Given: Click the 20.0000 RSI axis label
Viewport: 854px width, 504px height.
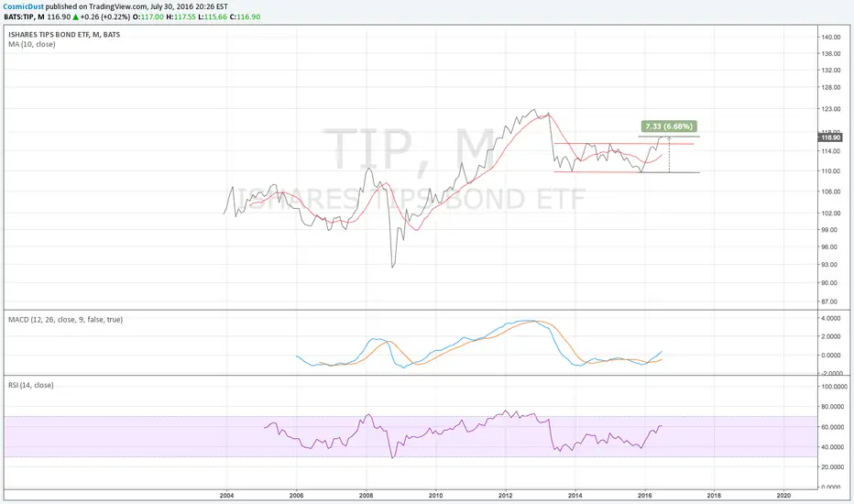Looking at the screenshot, I should (832, 467).
